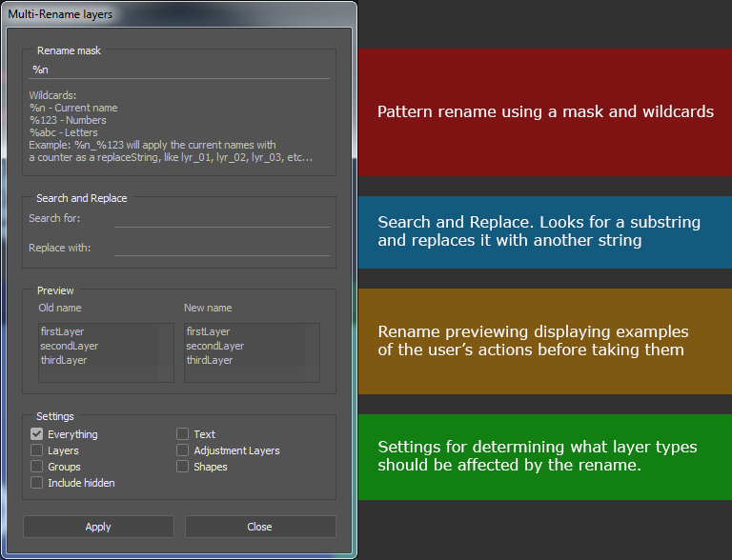The image size is (732, 560).
Task: Focus the 'Search for' text field
Action: click(221, 219)
